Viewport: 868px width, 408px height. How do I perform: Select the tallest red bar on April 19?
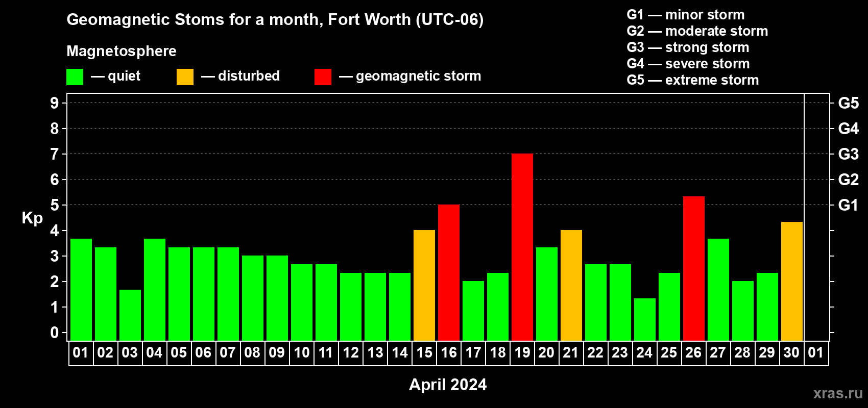click(x=522, y=247)
